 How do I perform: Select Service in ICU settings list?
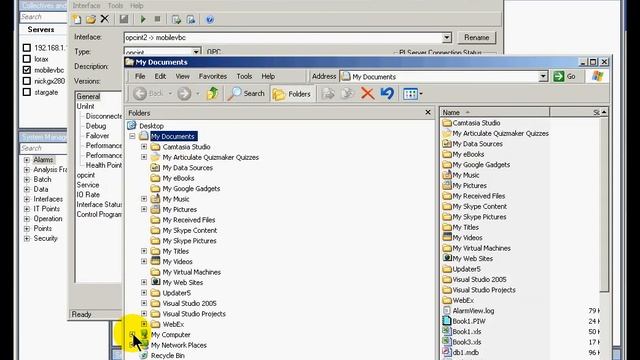click(x=88, y=185)
